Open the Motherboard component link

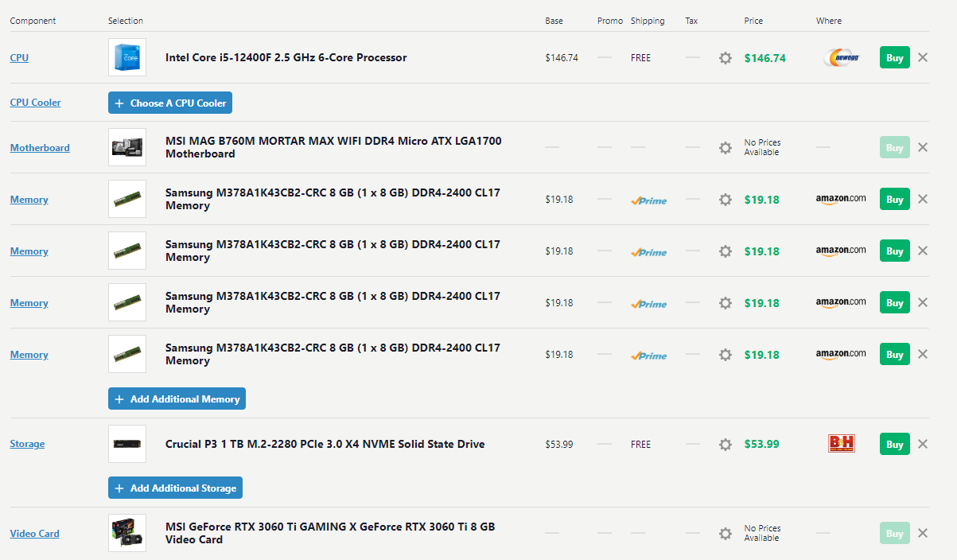[40, 148]
